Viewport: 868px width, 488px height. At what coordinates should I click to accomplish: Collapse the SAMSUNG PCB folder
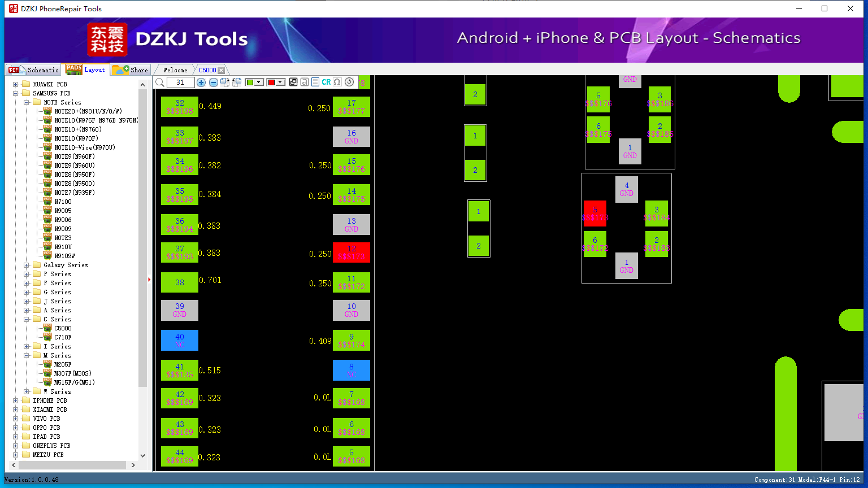(x=16, y=93)
